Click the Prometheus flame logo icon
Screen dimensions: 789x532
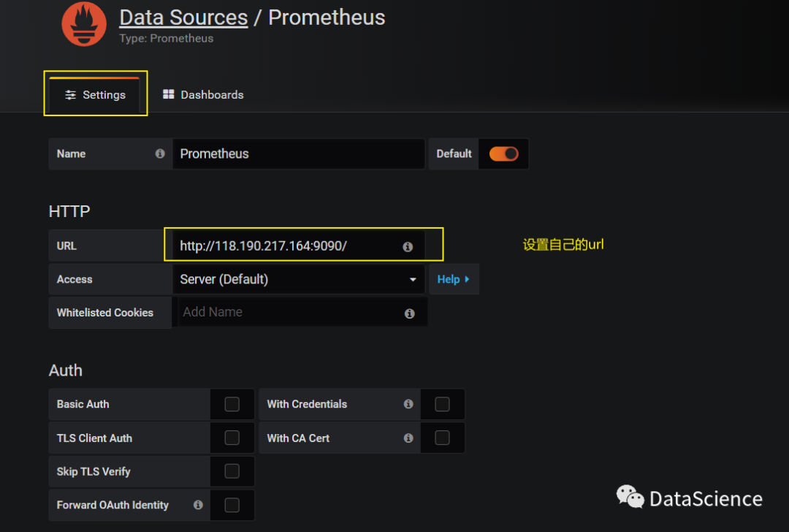click(x=84, y=23)
